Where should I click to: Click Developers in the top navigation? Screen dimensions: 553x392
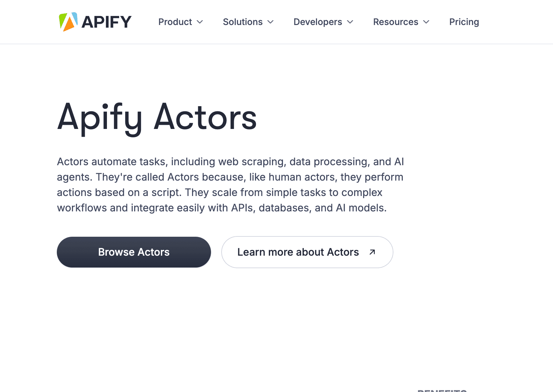pyautogui.click(x=318, y=22)
